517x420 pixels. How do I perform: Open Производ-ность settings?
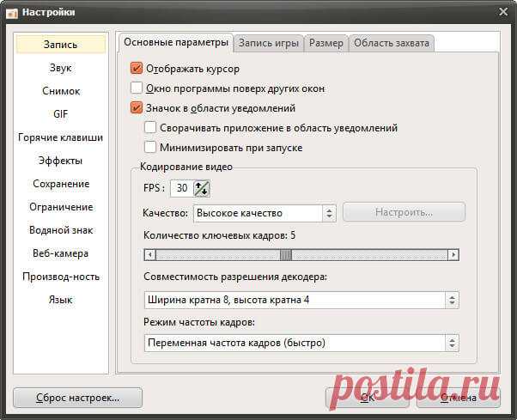pos(61,277)
